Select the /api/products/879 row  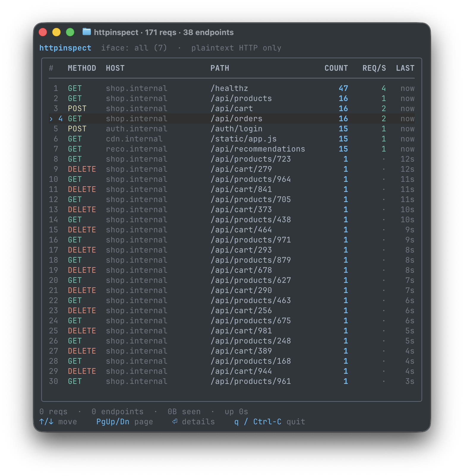tap(232, 260)
